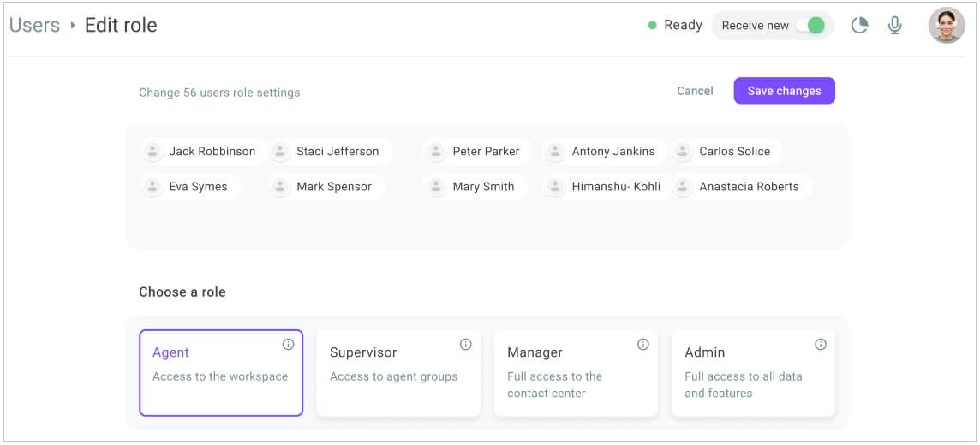Click the Staci Jefferson name text

point(338,152)
